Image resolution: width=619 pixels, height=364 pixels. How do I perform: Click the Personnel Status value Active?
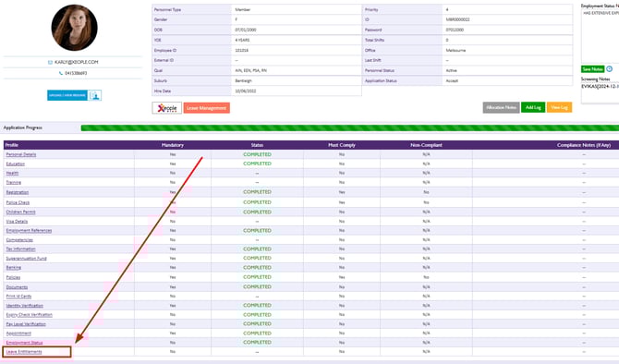pyautogui.click(x=451, y=70)
